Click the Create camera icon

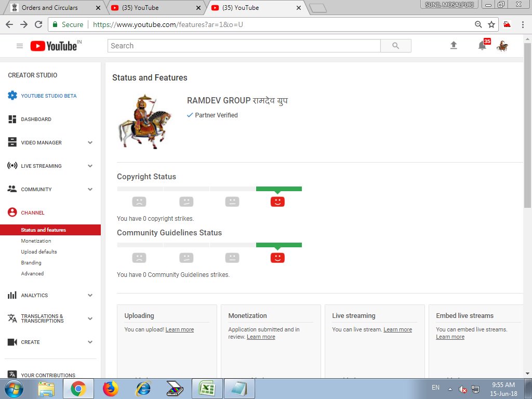point(12,342)
